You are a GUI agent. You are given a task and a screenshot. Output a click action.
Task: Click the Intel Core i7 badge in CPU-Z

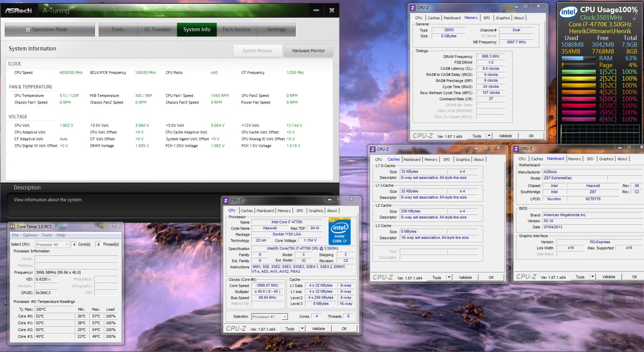pyautogui.click(x=339, y=231)
